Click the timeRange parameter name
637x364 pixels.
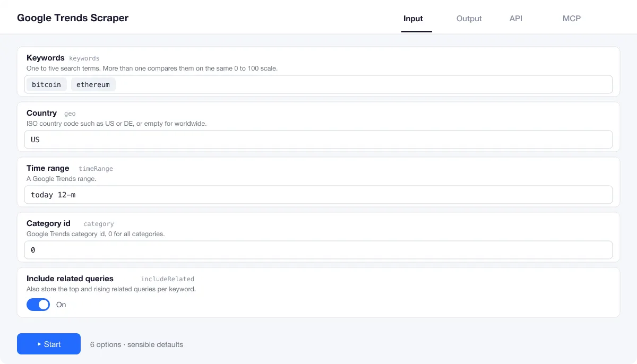coord(96,169)
